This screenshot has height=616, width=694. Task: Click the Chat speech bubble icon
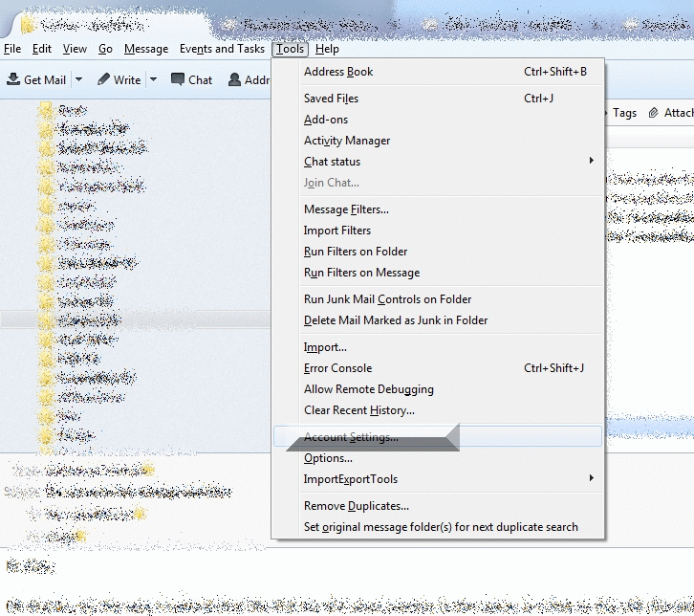click(178, 79)
